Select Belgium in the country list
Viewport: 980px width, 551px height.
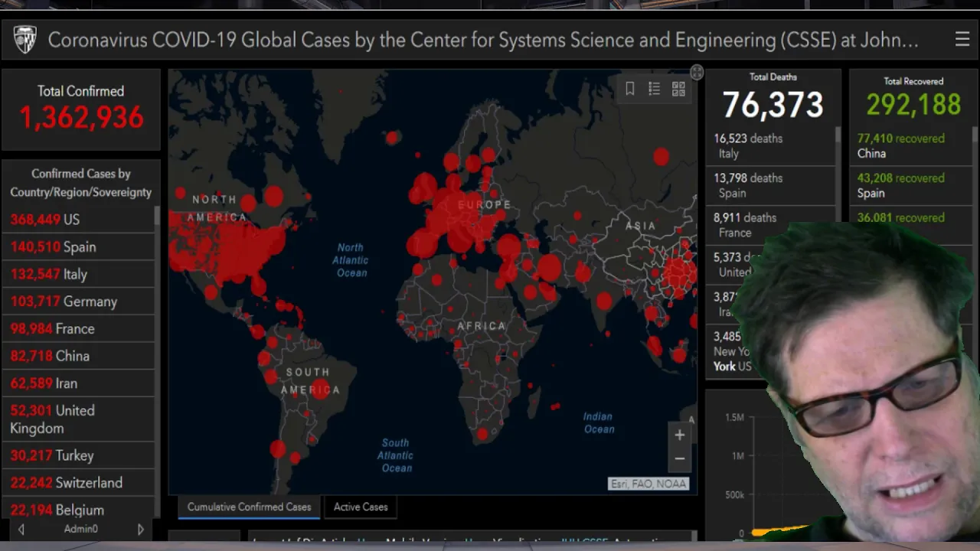78,510
